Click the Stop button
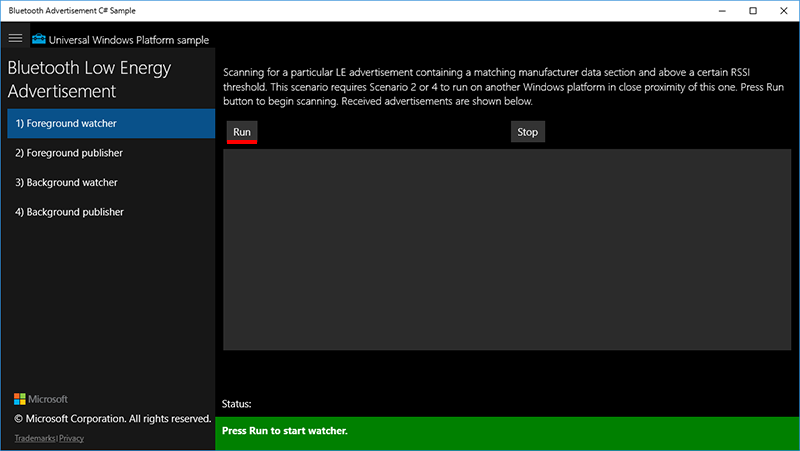Screen dimensions: 800x451 [x=528, y=132]
